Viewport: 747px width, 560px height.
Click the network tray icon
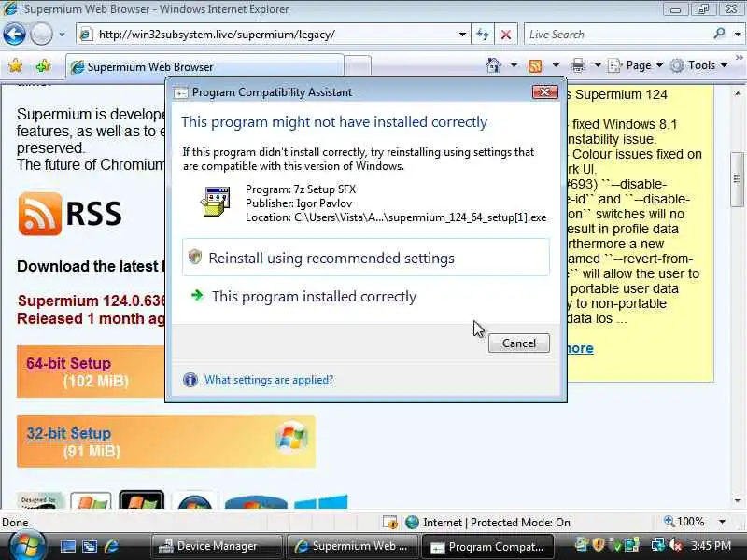(x=658, y=545)
